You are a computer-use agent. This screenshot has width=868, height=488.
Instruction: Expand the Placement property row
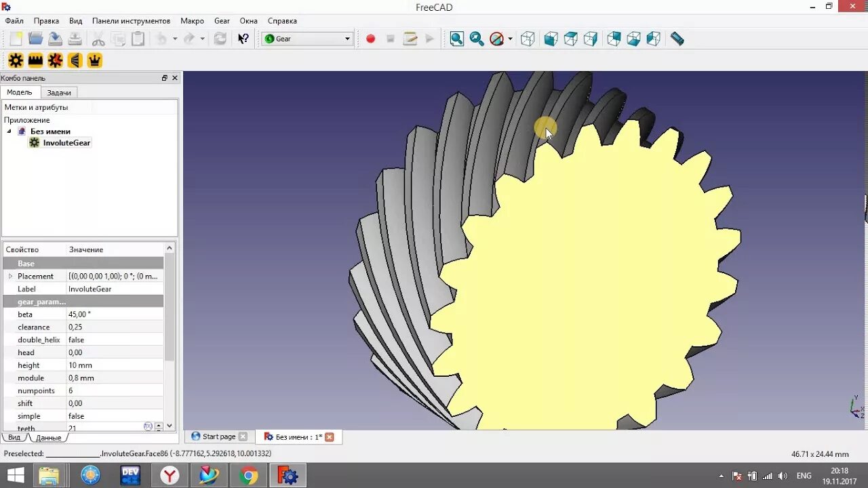10,276
